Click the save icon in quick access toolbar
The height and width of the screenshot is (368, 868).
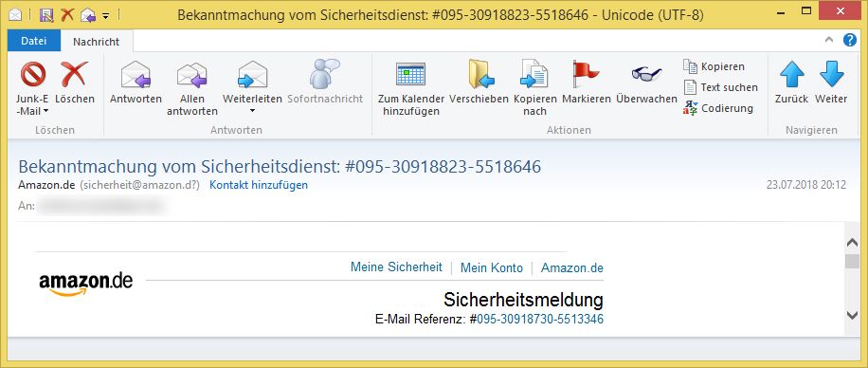click(47, 15)
